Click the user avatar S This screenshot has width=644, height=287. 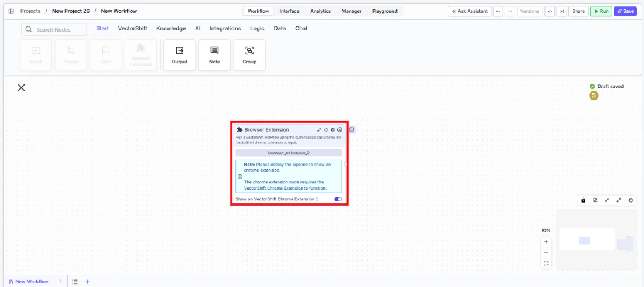click(594, 95)
